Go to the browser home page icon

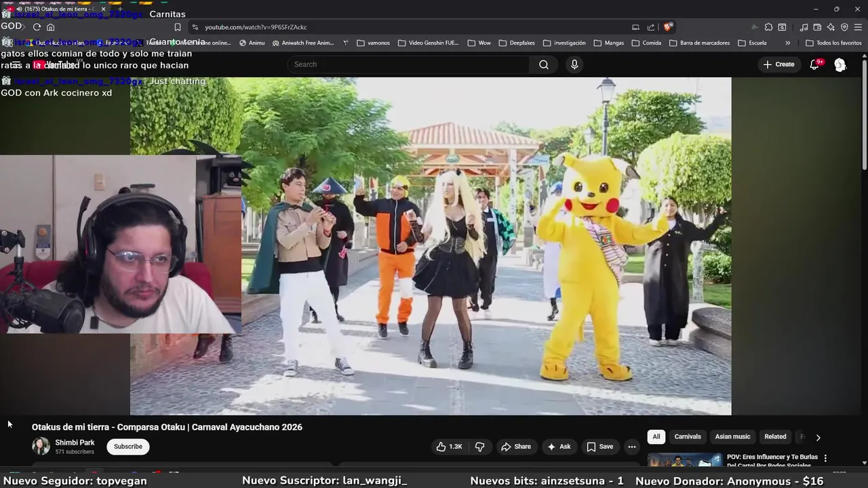50,27
